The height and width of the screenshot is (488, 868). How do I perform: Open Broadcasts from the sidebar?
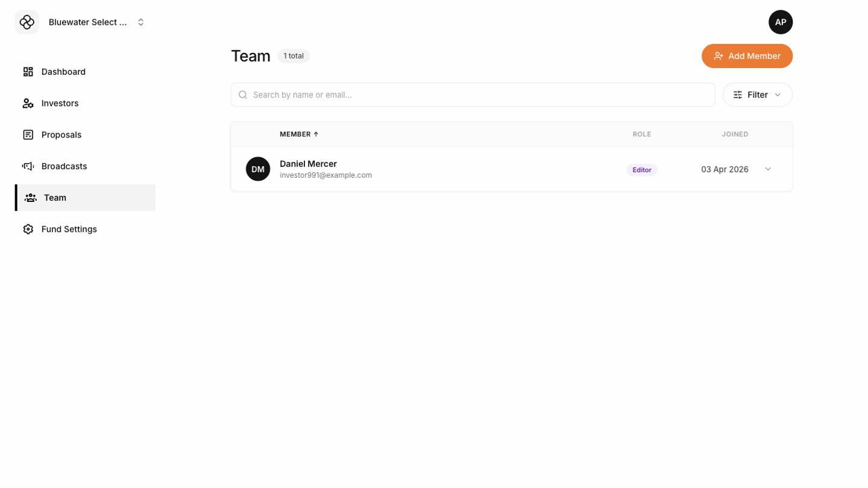point(64,166)
